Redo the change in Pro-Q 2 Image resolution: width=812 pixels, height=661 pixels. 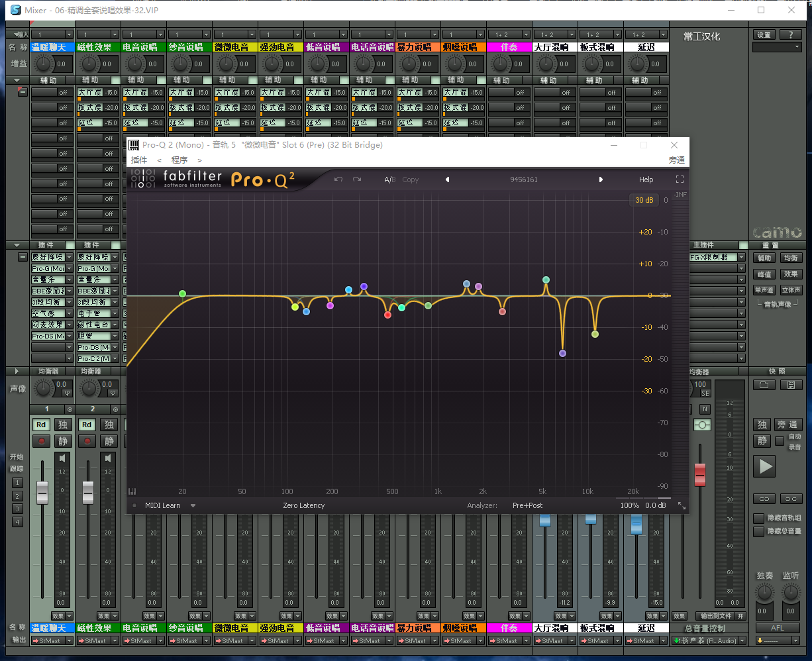pos(357,179)
